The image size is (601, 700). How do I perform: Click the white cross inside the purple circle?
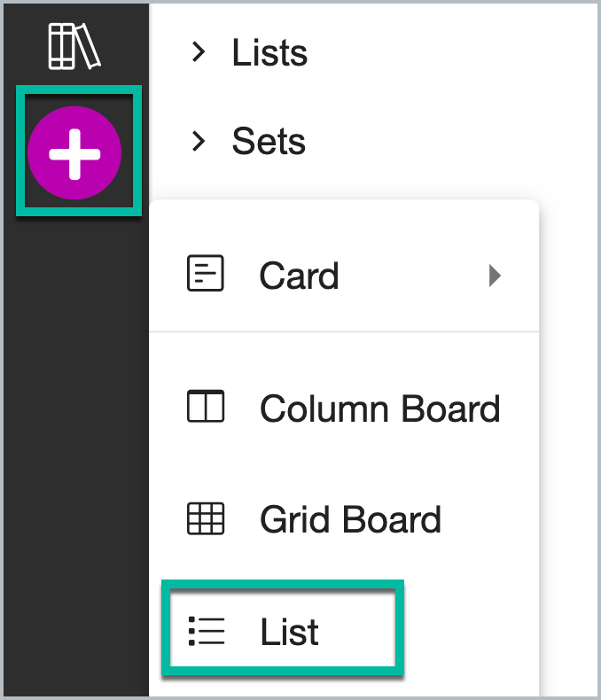[74, 154]
